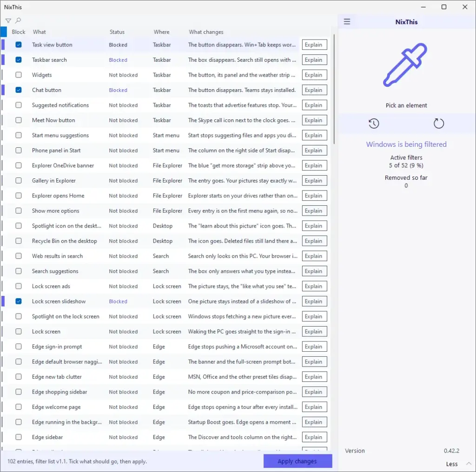This screenshot has height=472, width=476.
Task: Sort by the Block column header
Action: [x=19, y=32]
